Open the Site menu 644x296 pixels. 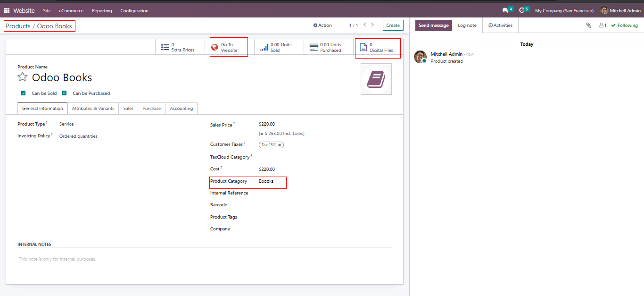[x=47, y=10]
